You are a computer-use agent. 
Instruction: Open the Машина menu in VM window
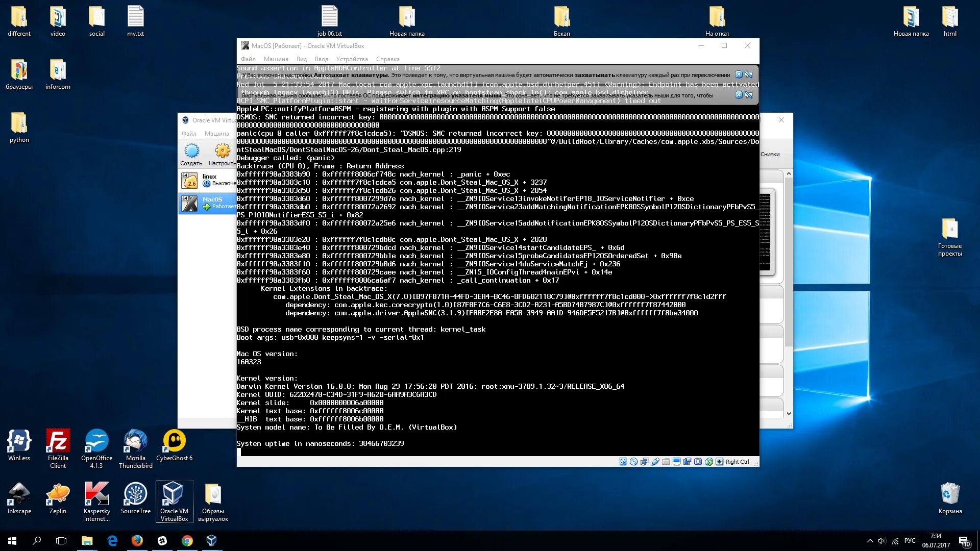click(276, 59)
